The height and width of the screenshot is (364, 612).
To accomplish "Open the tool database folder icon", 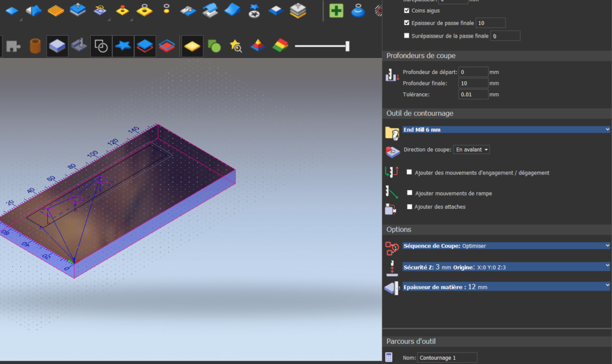I will coord(392,133).
